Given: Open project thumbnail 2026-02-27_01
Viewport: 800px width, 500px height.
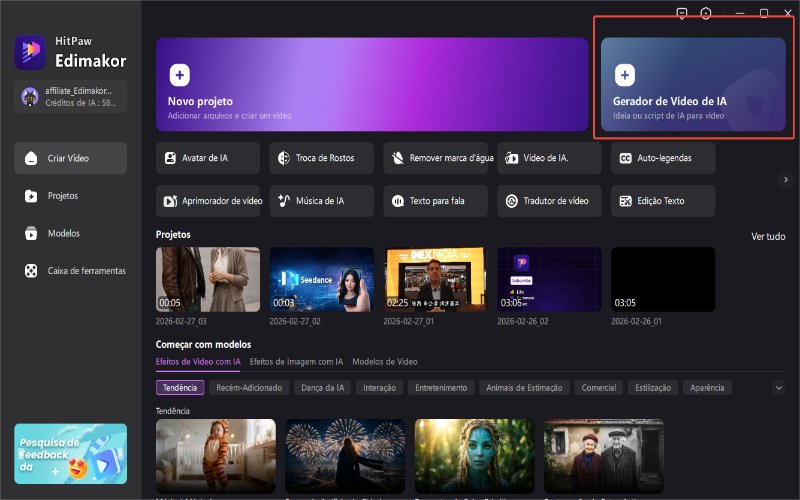Looking at the screenshot, I should (x=436, y=280).
